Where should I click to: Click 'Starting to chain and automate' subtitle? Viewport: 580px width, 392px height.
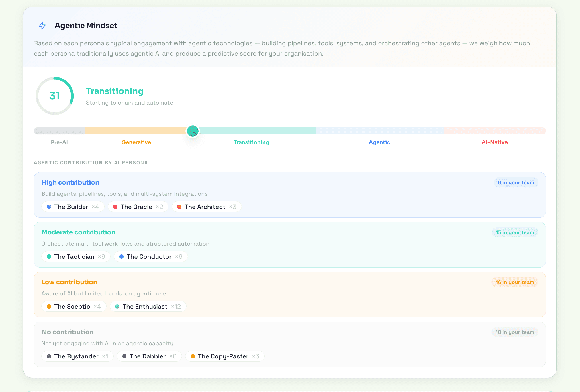coord(130,103)
